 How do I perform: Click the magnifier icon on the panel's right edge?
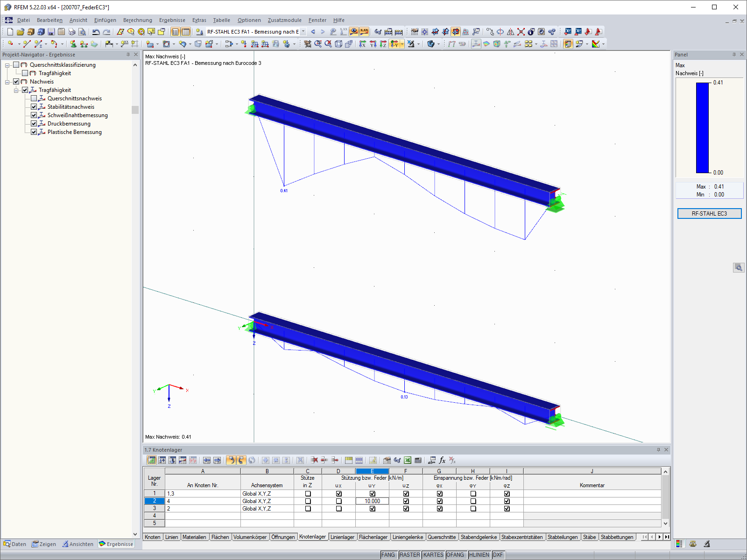tap(739, 267)
